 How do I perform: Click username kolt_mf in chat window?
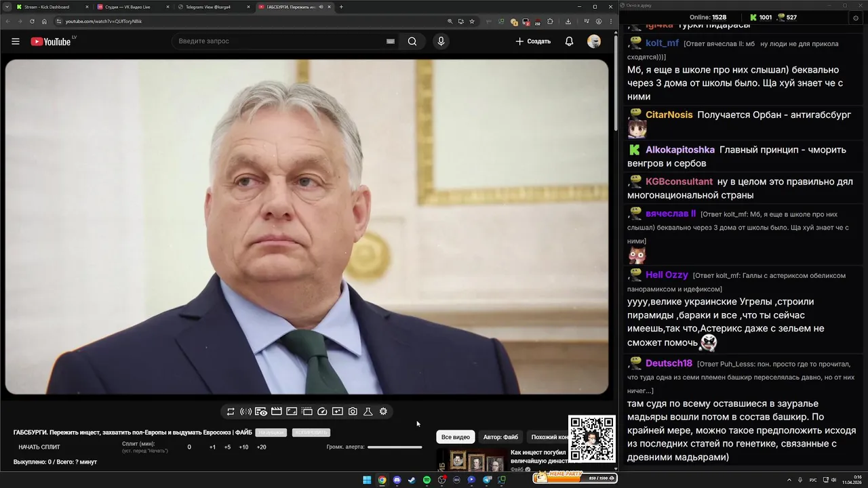662,43
